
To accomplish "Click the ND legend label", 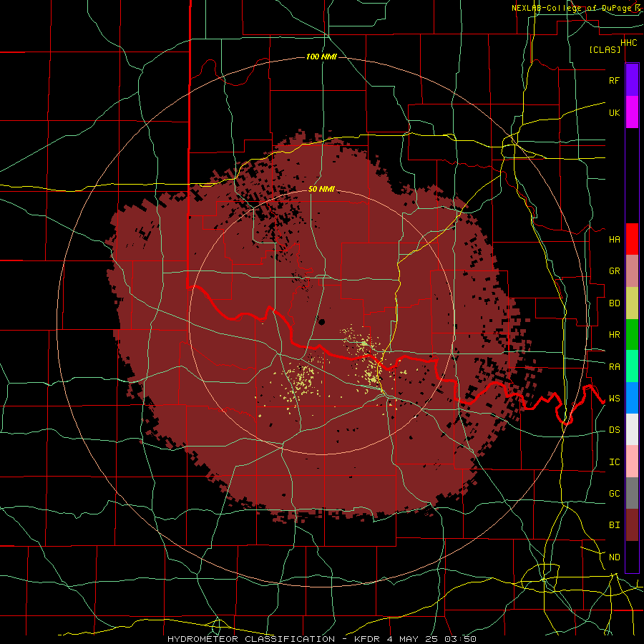I will click(614, 557).
